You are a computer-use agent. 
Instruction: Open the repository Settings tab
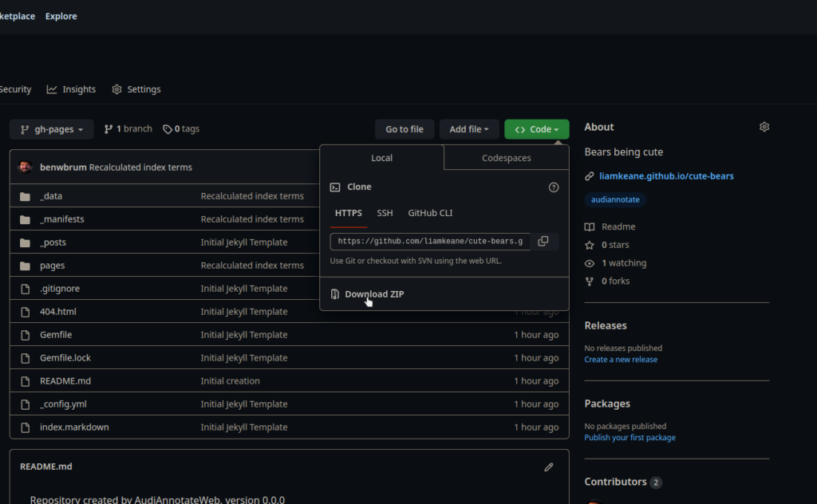(136, 89)
